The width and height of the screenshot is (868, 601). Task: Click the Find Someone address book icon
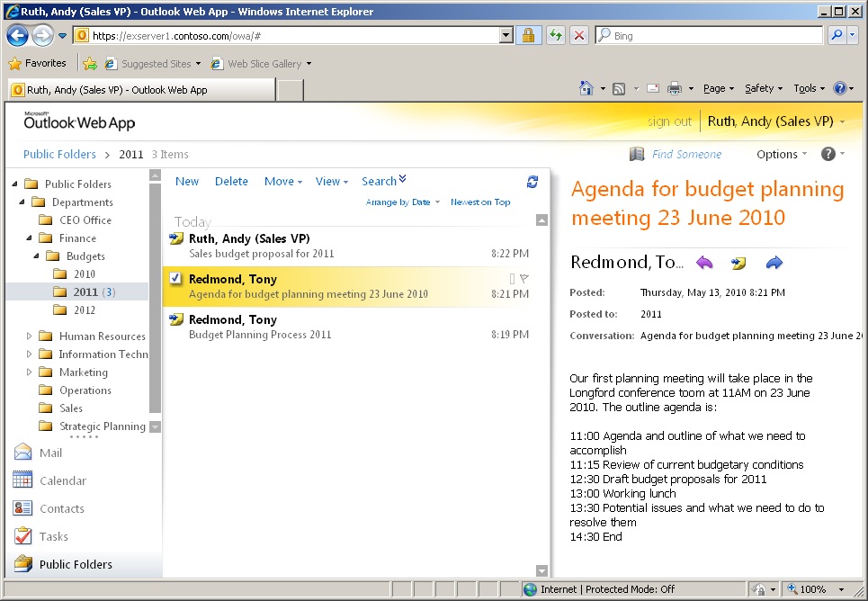point(637,154)
